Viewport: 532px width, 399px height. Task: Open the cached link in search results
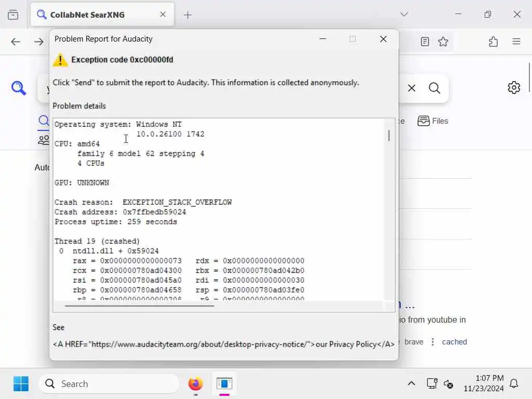pyautogui.click(x=454, y=342)
